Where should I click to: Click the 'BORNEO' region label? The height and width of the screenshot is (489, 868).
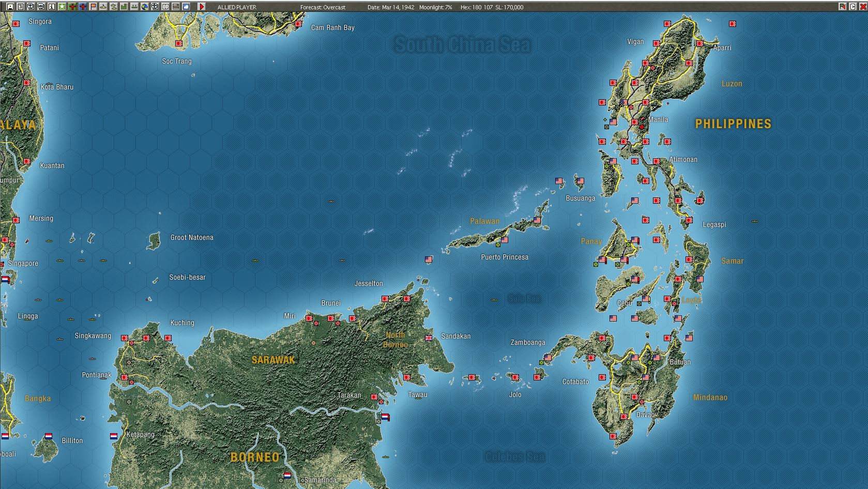255,457
